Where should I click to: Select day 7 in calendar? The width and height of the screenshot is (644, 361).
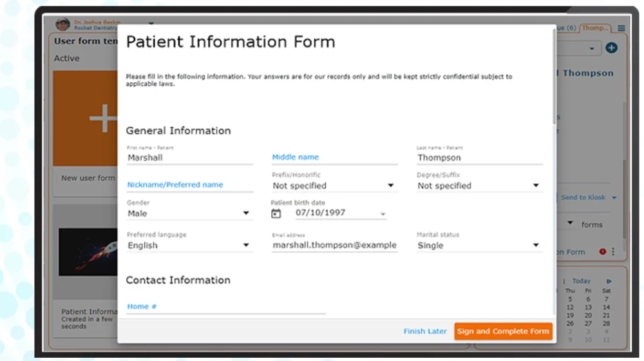click(x=606, y=299)
